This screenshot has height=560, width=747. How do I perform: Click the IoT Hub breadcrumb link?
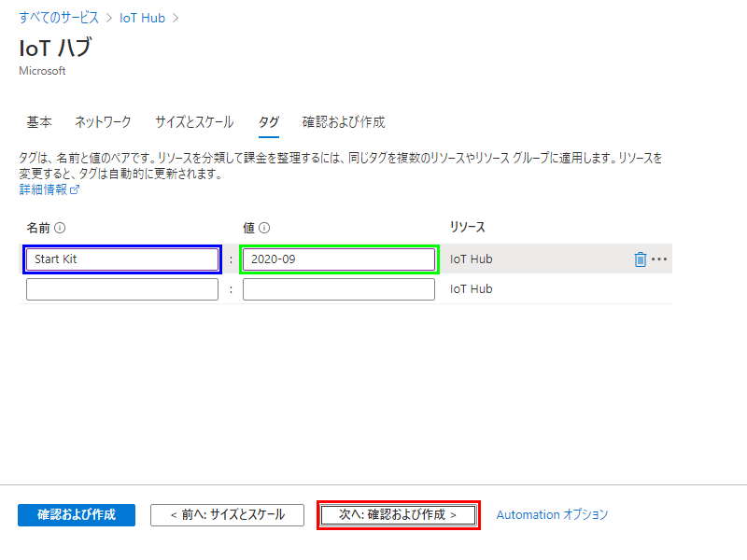click(x=142, y=18)
